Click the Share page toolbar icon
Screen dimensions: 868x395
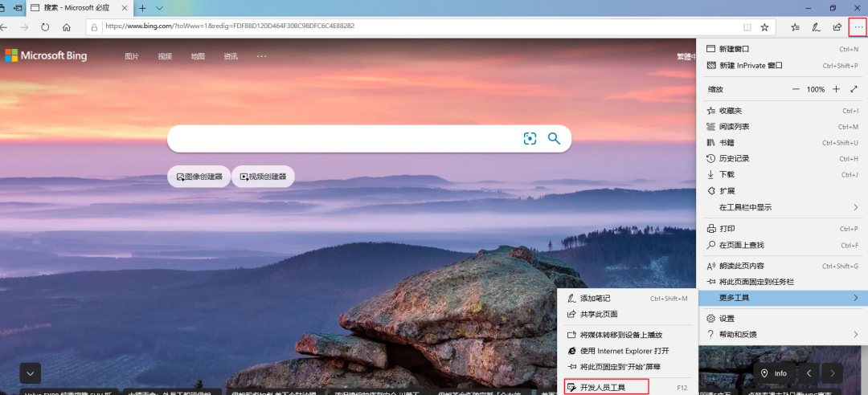(837, 27)
